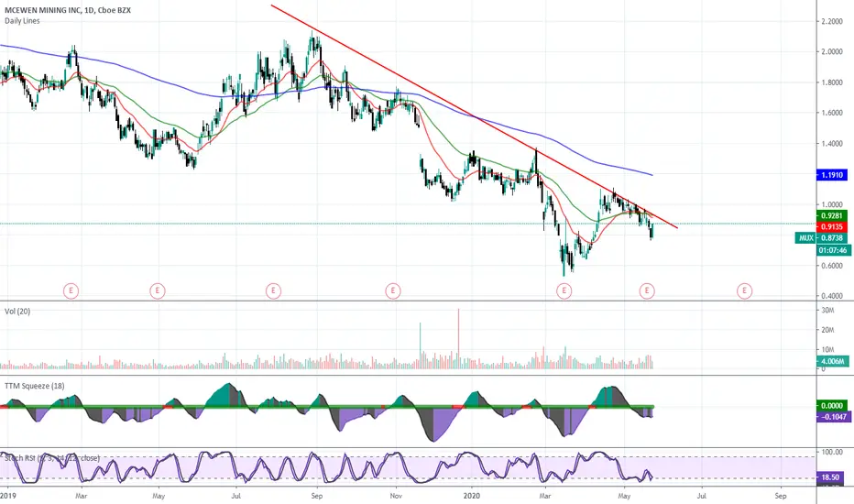Screen dimensions: 854x504
Task: Click the 18.50 Stoch RSI value tag
Action: [830, 477]
